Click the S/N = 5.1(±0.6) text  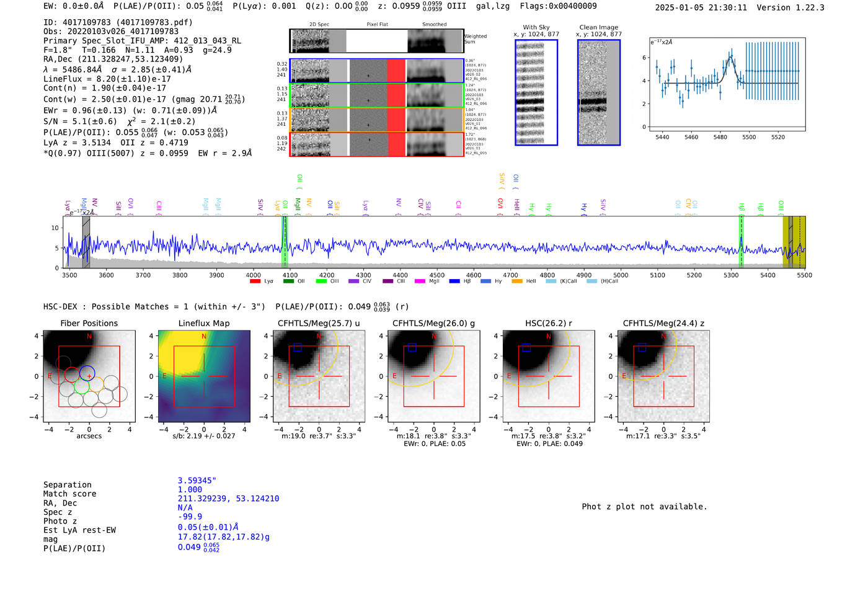click(x=80, y=122)
